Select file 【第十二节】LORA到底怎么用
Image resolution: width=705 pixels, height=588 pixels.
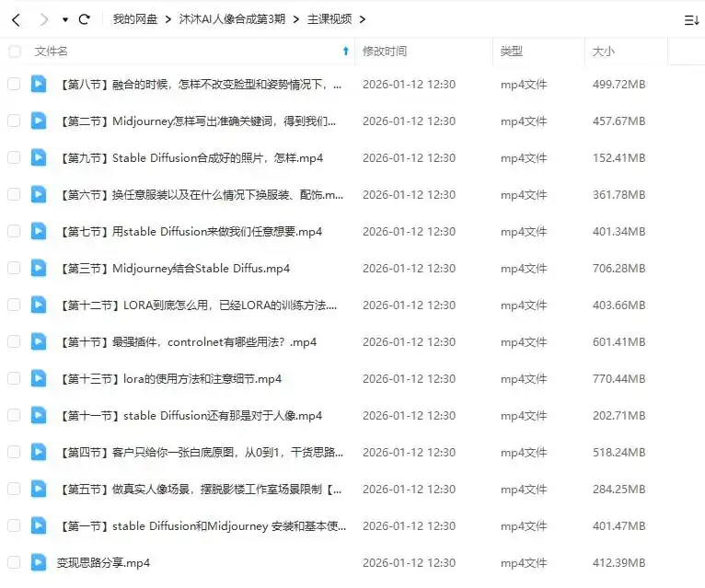(x=198, y=306)
